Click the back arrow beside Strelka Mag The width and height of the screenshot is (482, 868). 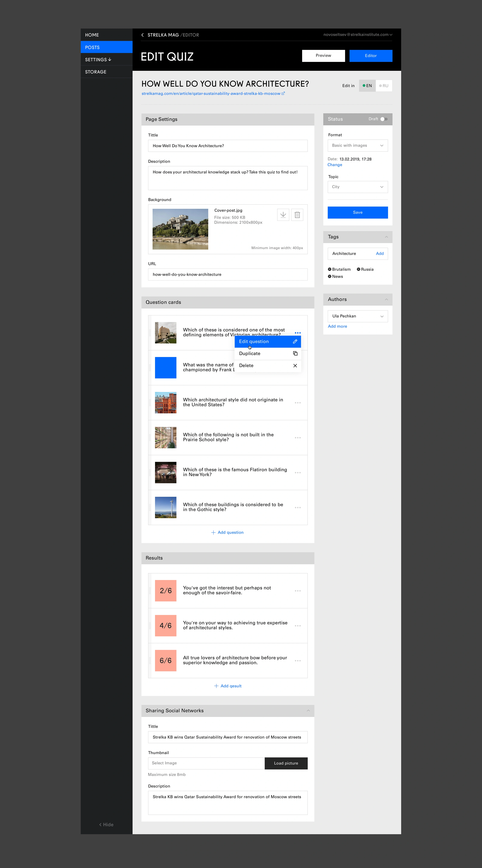click(142, 35)
